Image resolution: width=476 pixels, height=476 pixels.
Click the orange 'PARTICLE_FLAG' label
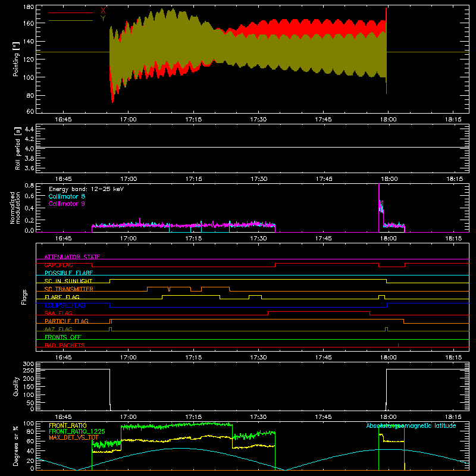[67, 321]
